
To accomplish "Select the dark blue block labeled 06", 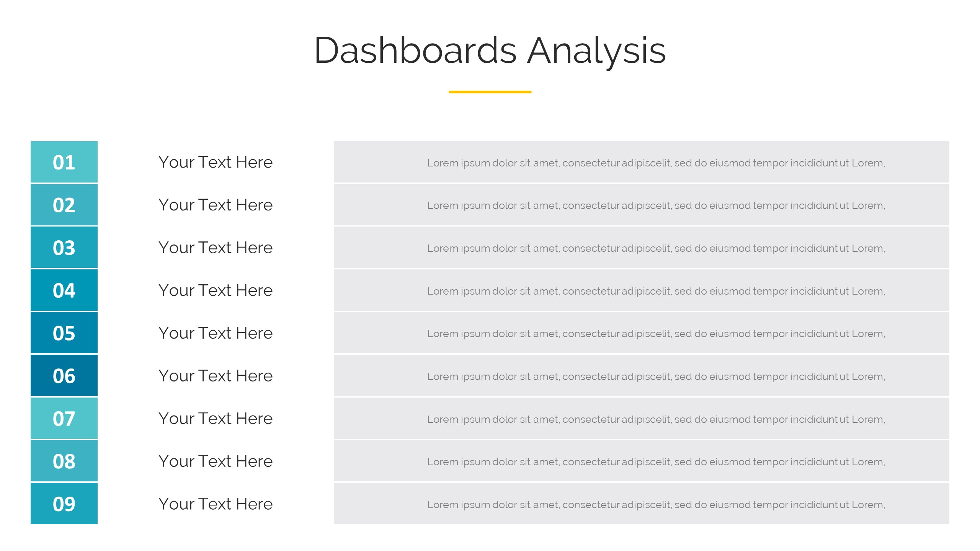I will tap(64, 376).
